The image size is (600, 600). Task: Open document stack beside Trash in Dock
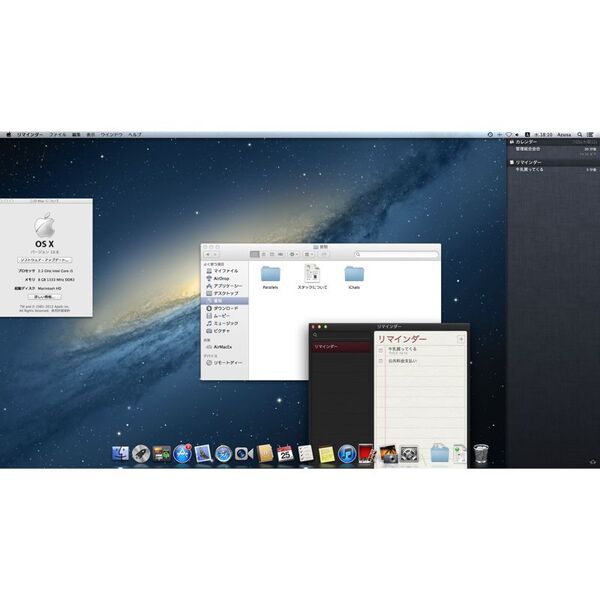(459, 454)
